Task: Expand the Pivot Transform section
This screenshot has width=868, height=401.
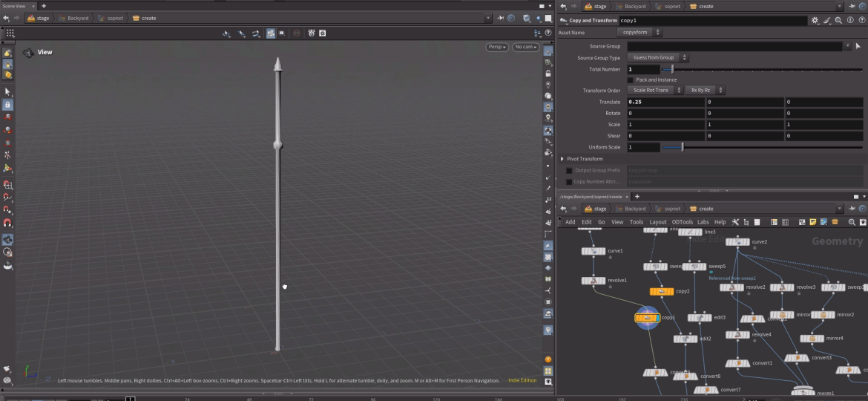Action: tap(562, 159)
